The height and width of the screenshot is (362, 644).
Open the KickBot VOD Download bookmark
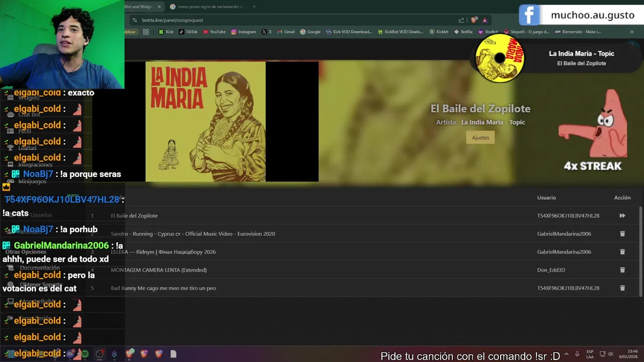click(x=400, y=32)
